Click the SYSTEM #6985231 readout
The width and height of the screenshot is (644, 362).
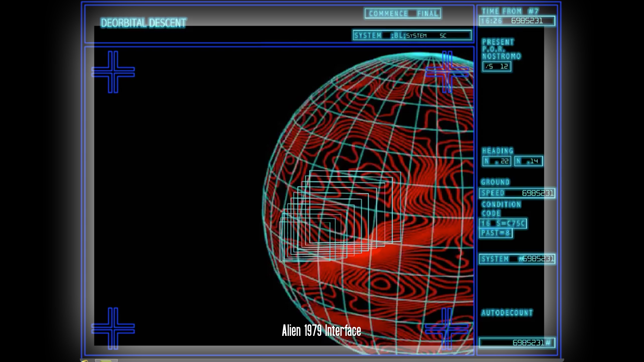[x=517, y=259]
